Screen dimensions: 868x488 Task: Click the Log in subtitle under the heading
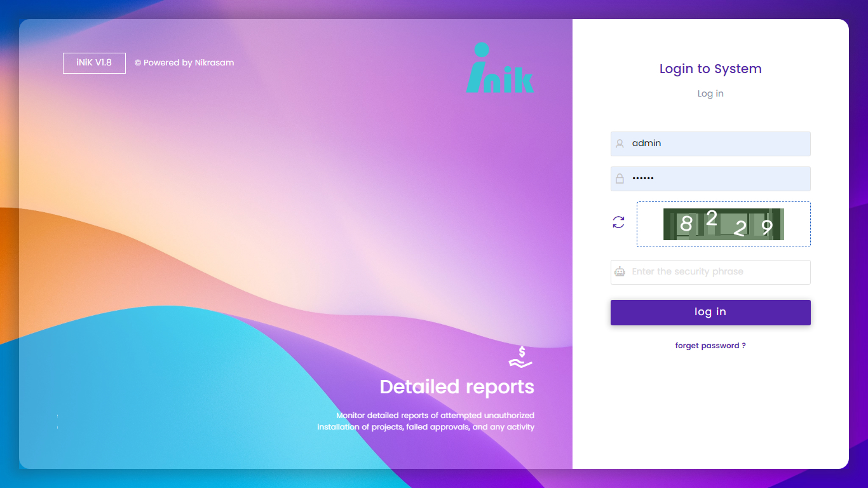(x=710, y=93)
